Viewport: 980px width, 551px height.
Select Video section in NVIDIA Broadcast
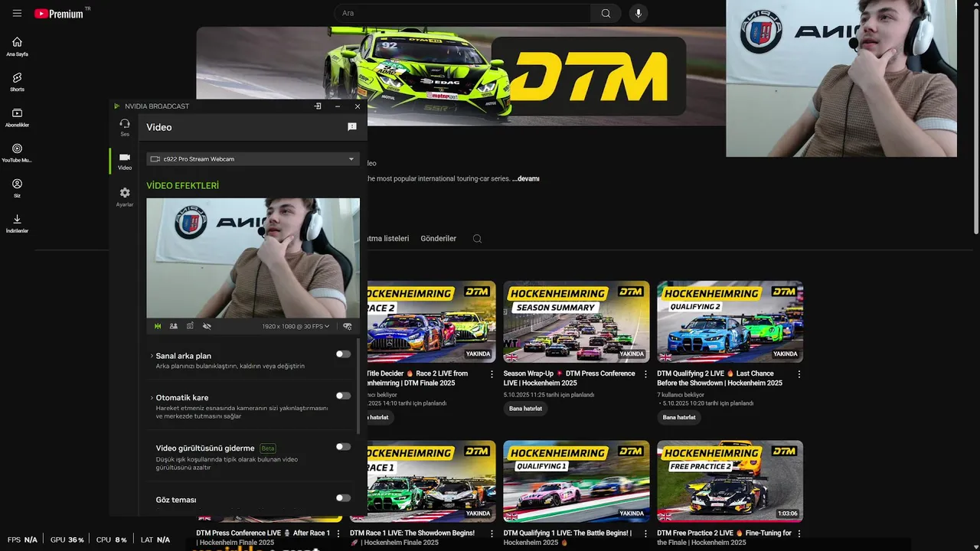tap(125, 161)
